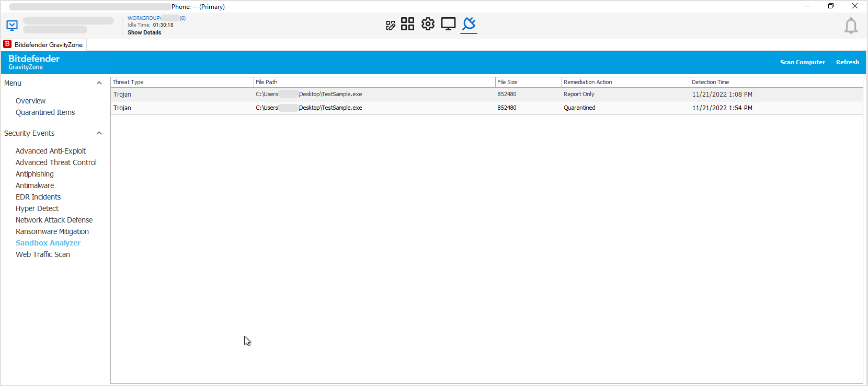The width and height of the screenshot is (868, 386).
Task: Open Hyper Detect events
Action: click(x=37, y=208)
